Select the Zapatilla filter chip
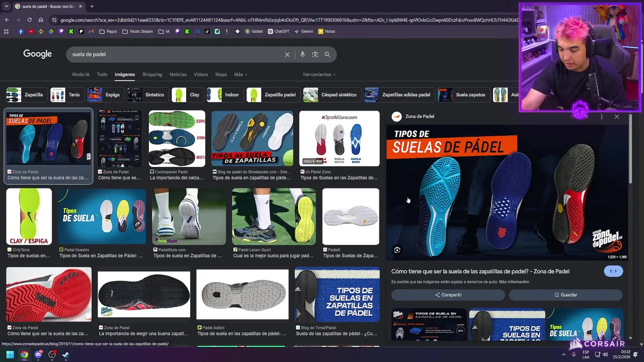Image resolution: width=644 pixels, height=362 pixels. coord(26,95)
